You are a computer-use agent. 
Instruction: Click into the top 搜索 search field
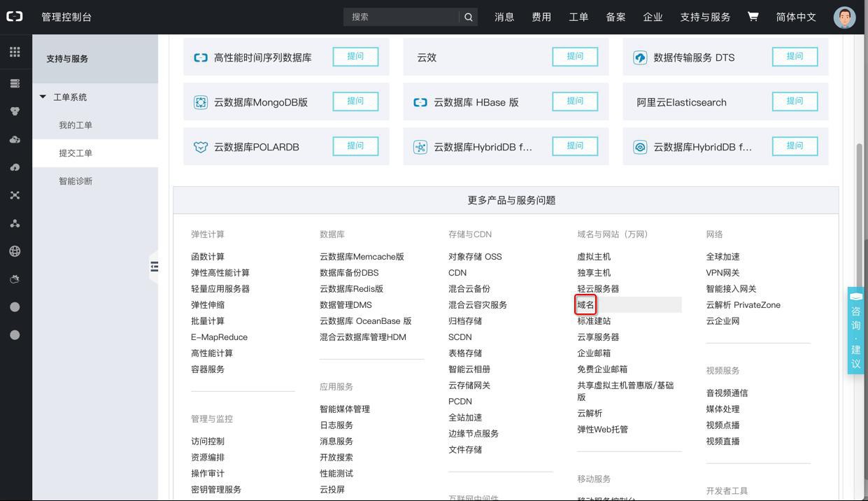401,17
